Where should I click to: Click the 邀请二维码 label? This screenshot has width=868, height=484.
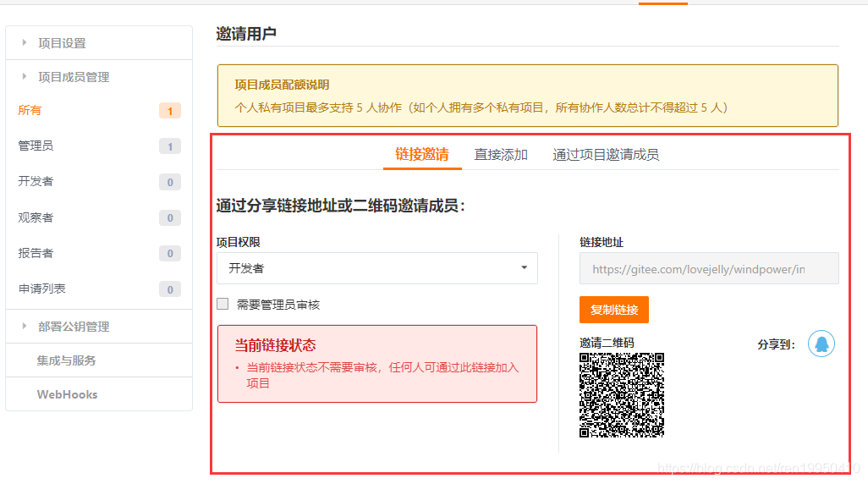(x=607, y=343)
